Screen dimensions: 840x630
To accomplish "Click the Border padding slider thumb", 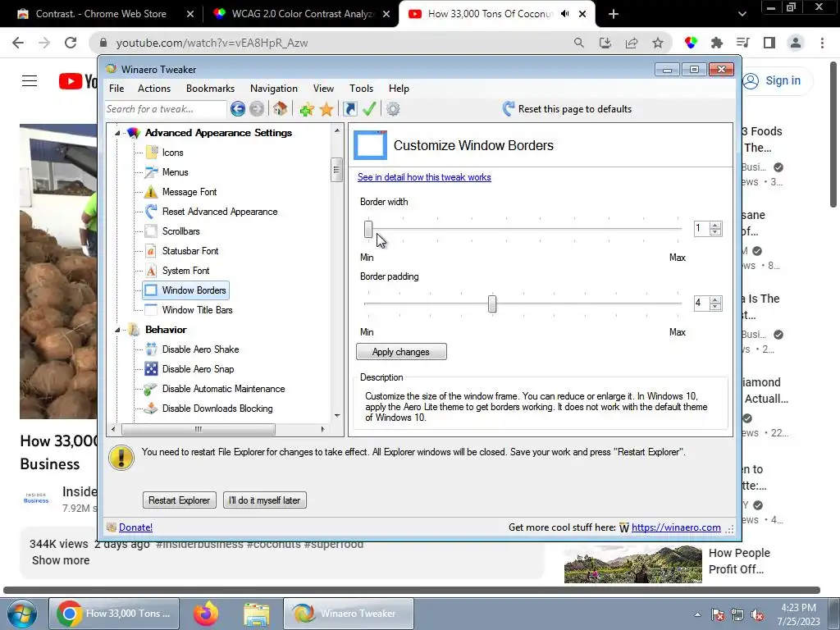I will (492, 304).
